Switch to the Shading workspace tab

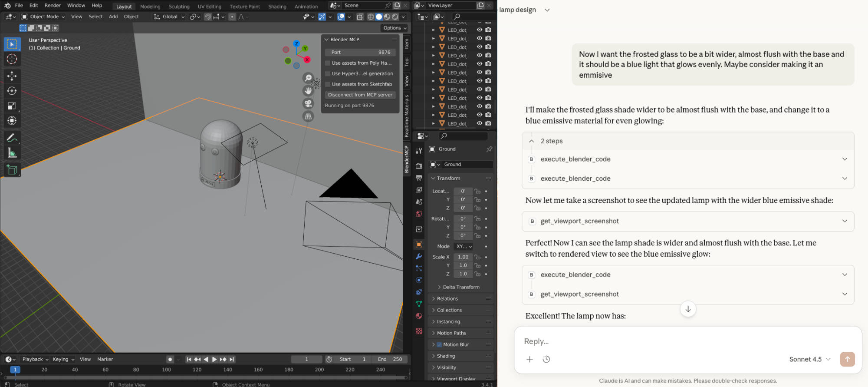coord(277,7)
